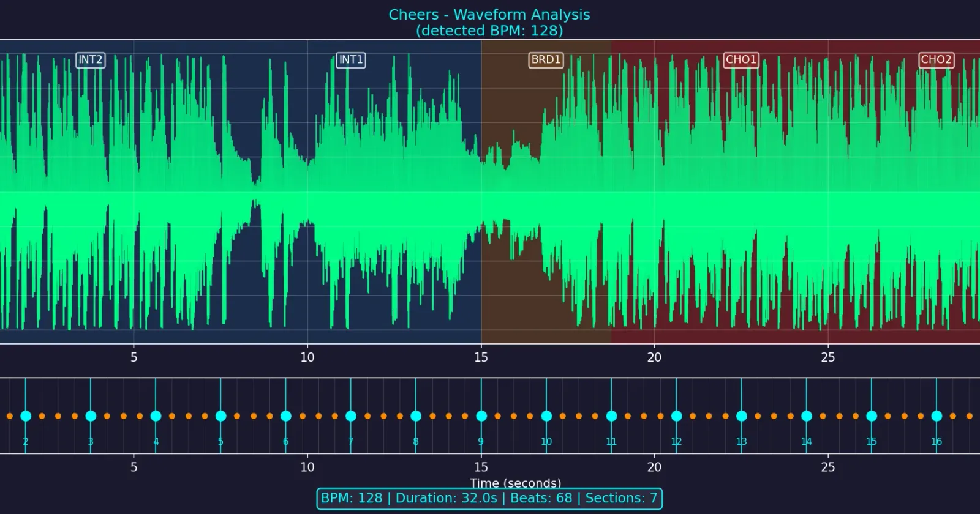Click downbeat marker for bar 11

(x=611, y=416)
